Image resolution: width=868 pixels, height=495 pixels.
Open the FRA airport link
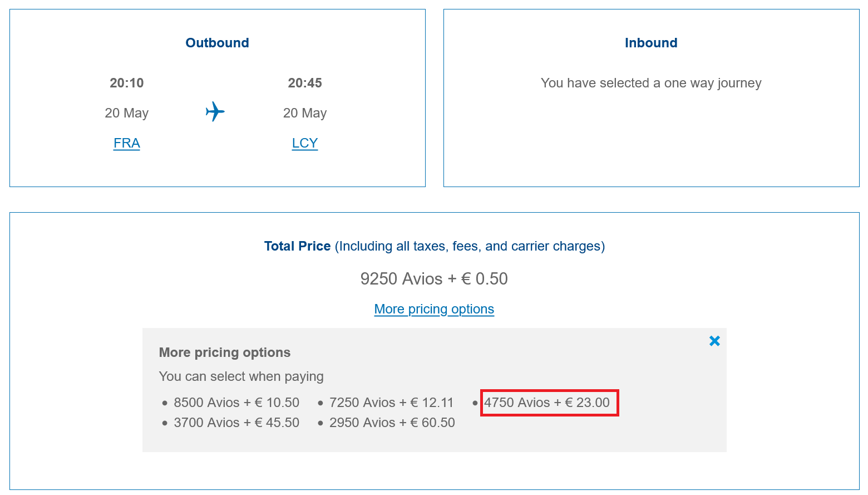[127, 143]
